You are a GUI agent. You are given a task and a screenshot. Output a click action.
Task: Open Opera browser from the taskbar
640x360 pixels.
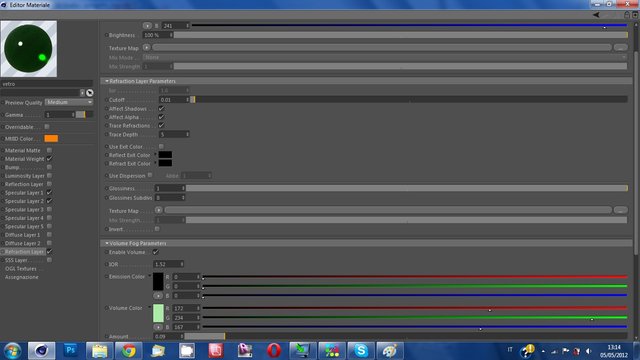point(273,351)
